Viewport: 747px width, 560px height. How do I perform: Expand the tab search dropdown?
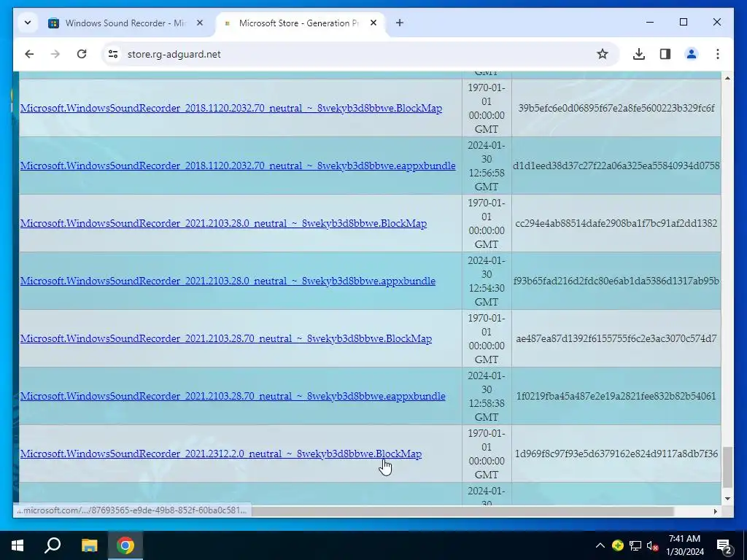(28, 23)
